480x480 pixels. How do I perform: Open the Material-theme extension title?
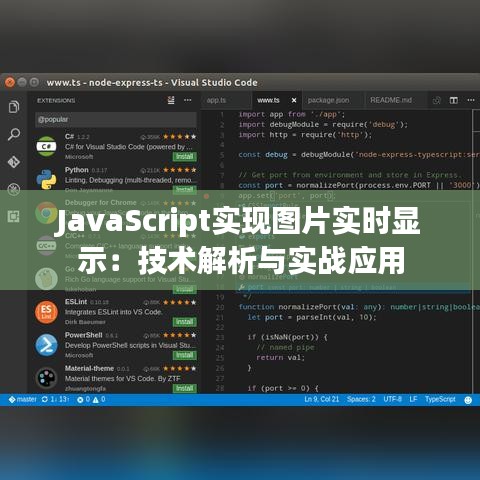(89, 368)
